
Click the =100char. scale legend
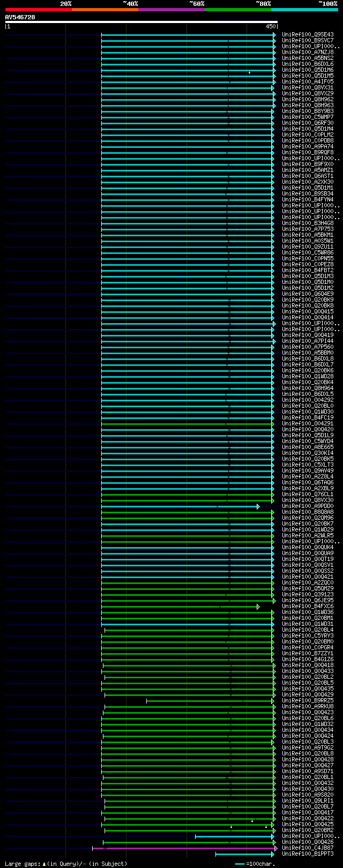click(255, 864)
